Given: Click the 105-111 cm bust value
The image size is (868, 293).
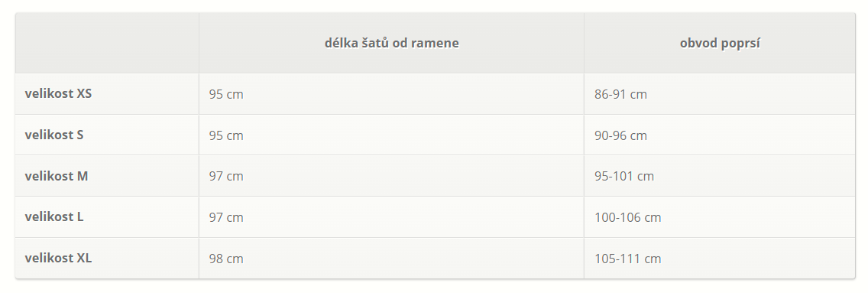Looking at the screenshot, I should [x=628, y=258].
